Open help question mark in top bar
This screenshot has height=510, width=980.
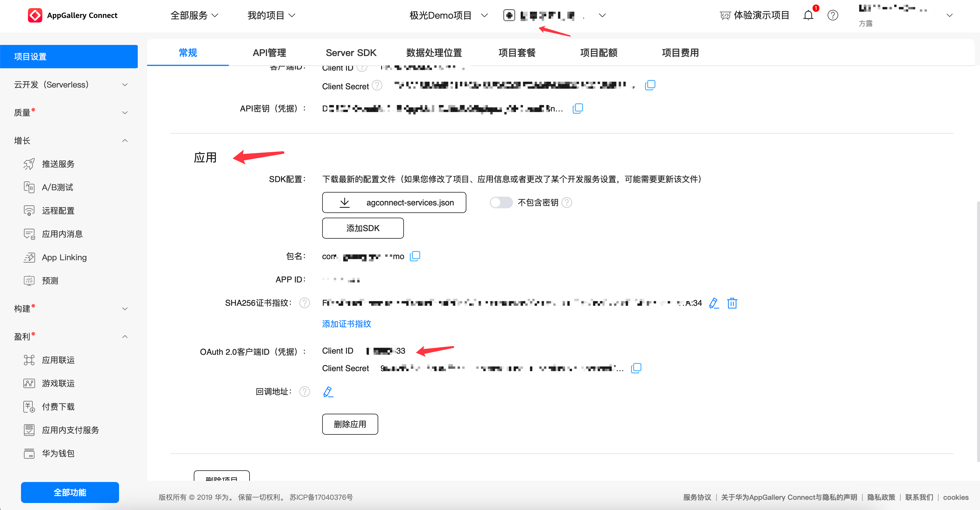coord(832,15)
